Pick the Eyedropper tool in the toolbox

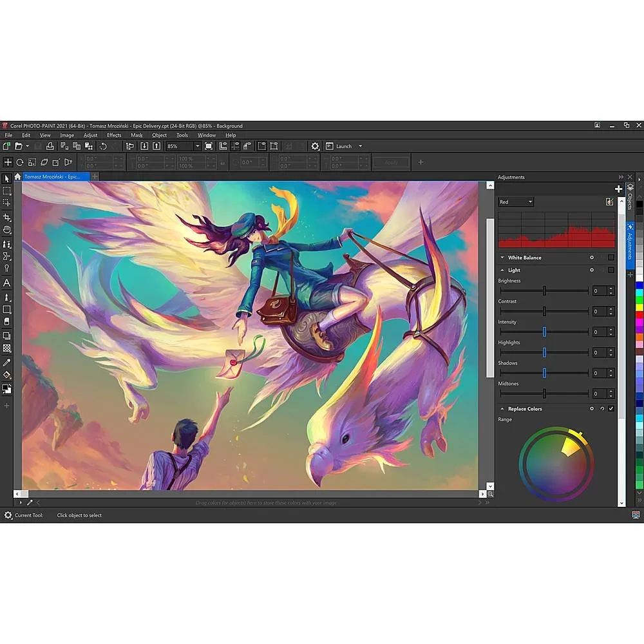pos(7,362)
